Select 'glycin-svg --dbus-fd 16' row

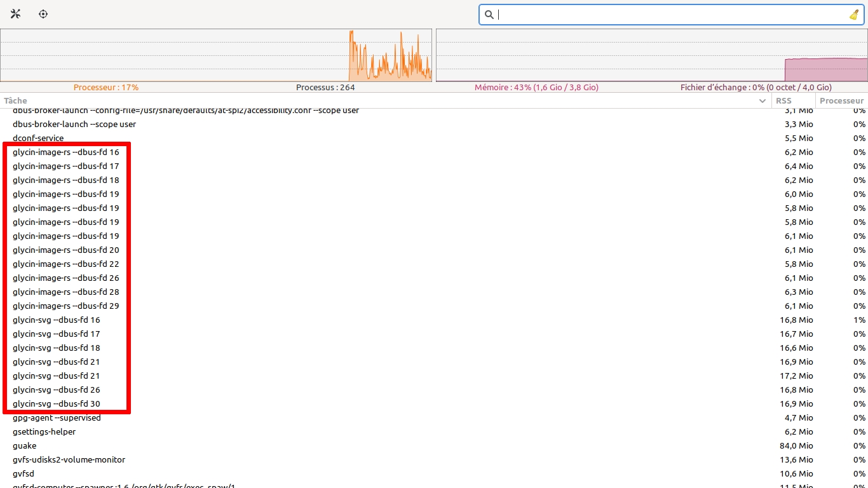[x=434, y=320]
